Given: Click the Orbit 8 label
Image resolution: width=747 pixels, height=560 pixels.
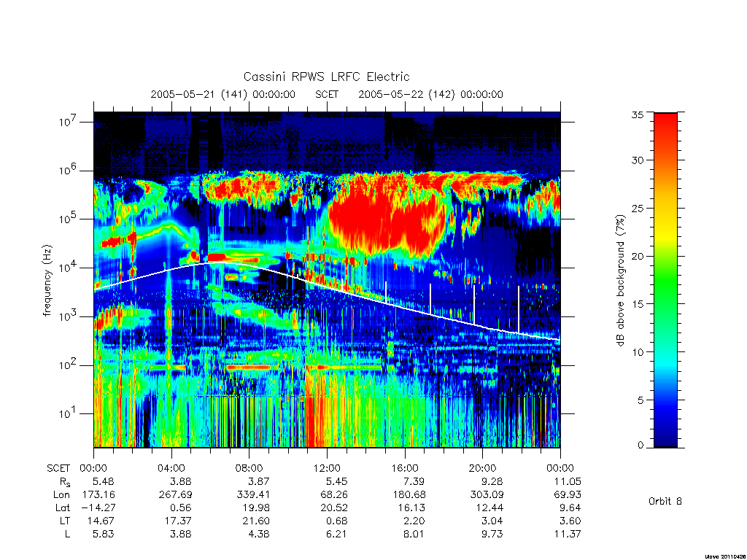Looking at the screenshot, I should pos(665,501).
